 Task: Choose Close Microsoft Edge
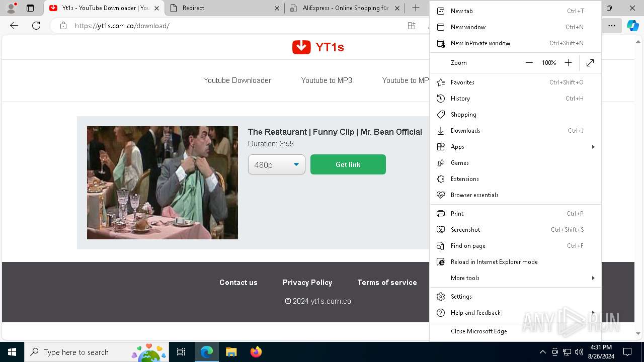click(x=515, y=331)
